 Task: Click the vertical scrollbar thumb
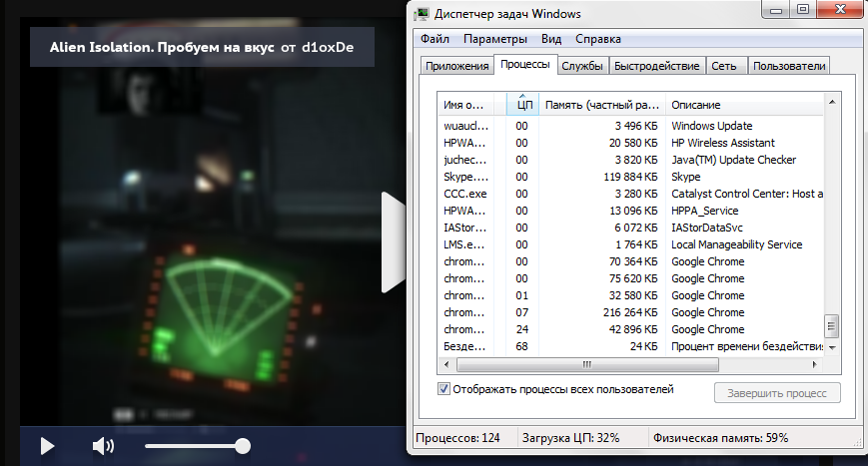tap(831, 325)
